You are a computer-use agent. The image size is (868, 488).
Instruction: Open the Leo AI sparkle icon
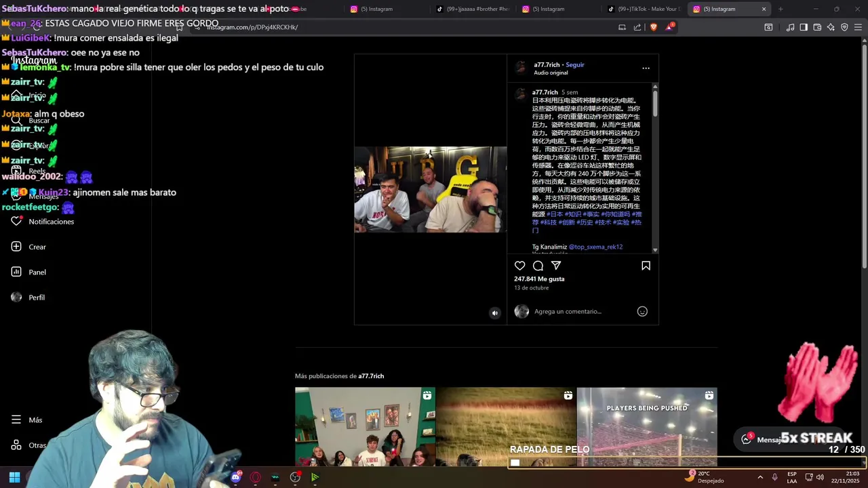[x=831, y=27]
